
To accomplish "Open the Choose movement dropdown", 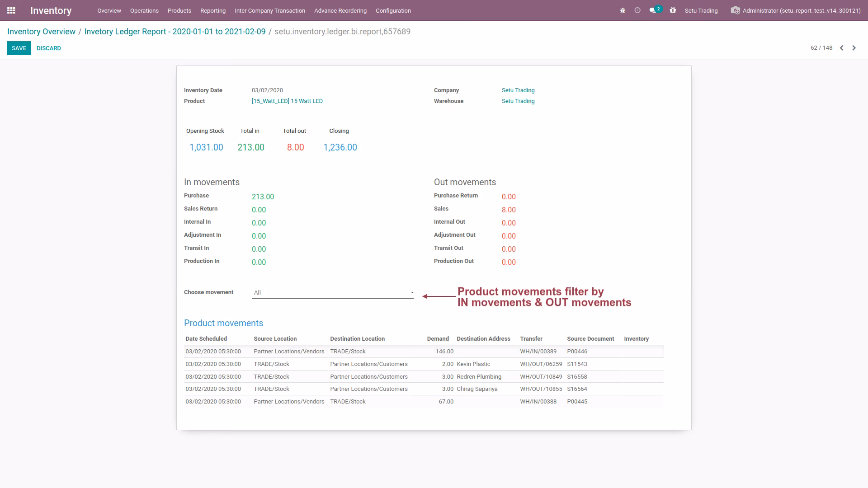I will (x=333, y=293).
